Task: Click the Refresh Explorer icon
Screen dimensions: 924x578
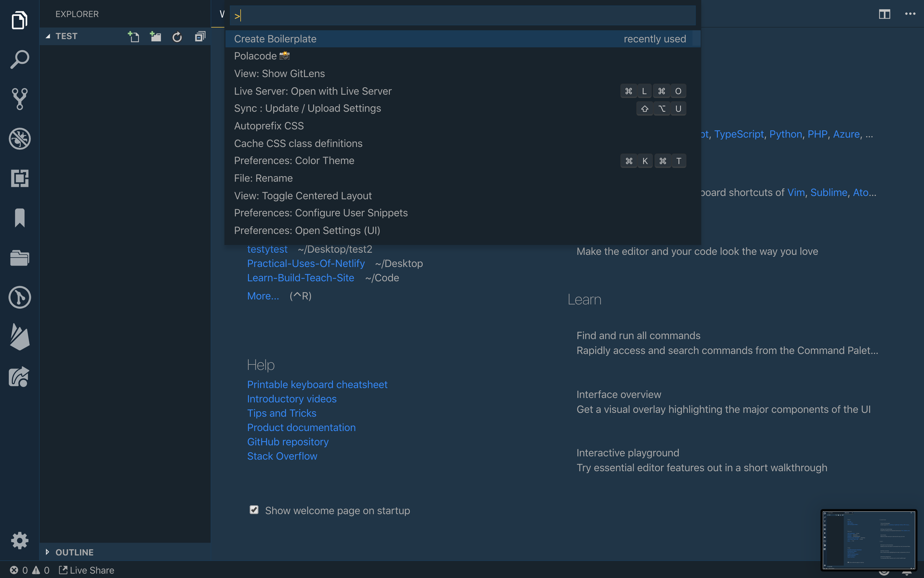Action: [x=177, y=37]
